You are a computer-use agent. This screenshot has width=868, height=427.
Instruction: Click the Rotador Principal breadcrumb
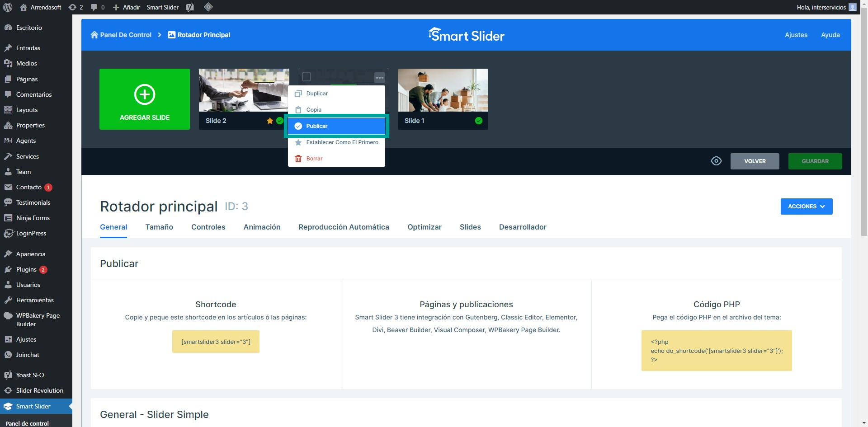199,35
